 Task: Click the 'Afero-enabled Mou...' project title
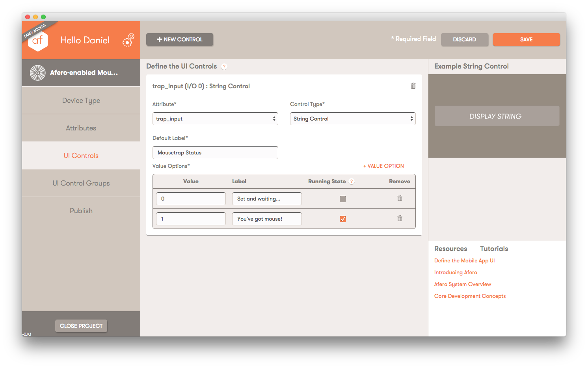[x=84, y=72]
